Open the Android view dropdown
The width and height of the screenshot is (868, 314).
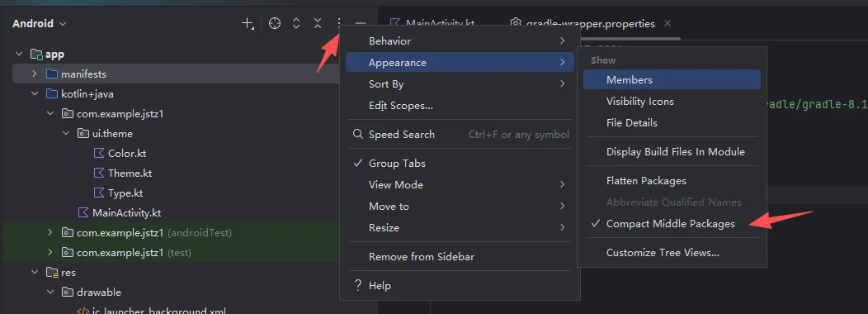[x=40, y=23]
